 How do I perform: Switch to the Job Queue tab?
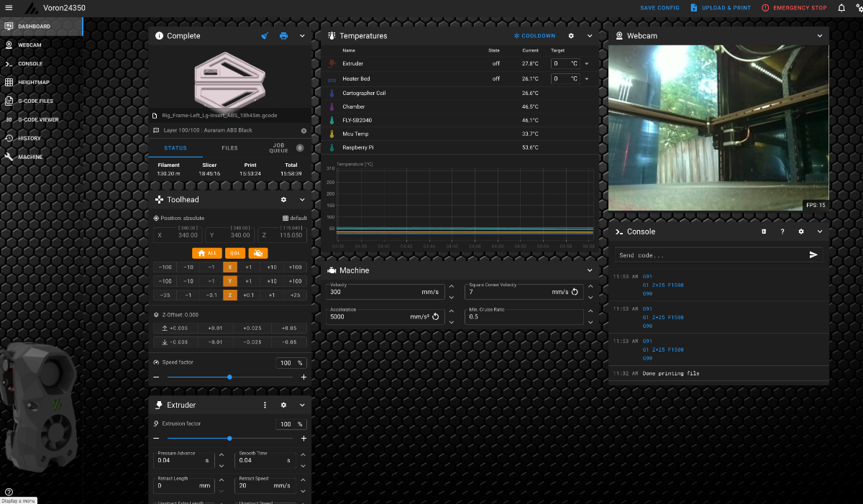[x=279, y=148]
